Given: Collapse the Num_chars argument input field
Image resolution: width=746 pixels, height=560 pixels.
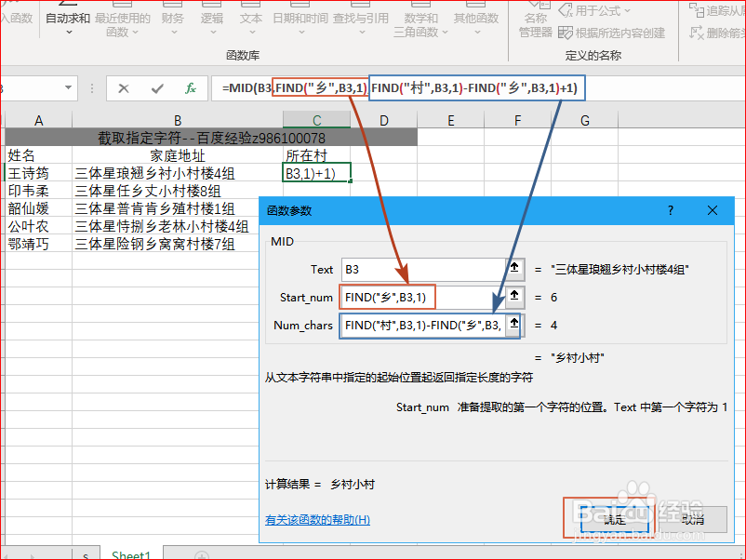Looking at the screenshot, I should pyautogui.click(x=513, y=325).
